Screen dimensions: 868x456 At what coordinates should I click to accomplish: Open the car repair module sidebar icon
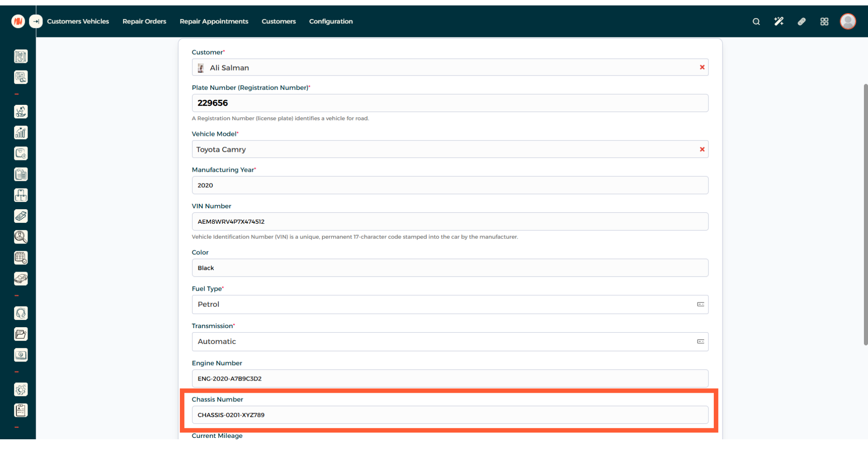[x=21, y=279]
